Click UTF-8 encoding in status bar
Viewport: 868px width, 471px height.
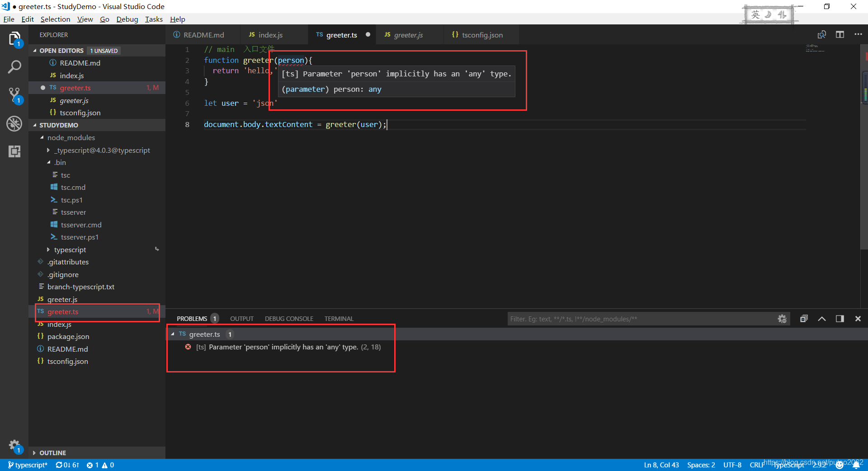tap(732, 465)
